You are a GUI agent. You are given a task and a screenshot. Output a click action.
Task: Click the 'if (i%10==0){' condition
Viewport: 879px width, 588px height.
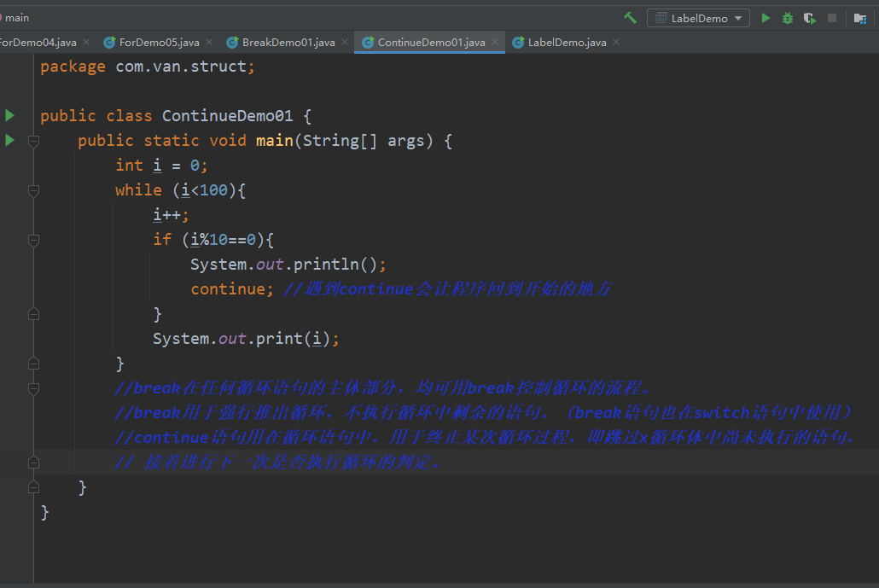click(213, 240)
